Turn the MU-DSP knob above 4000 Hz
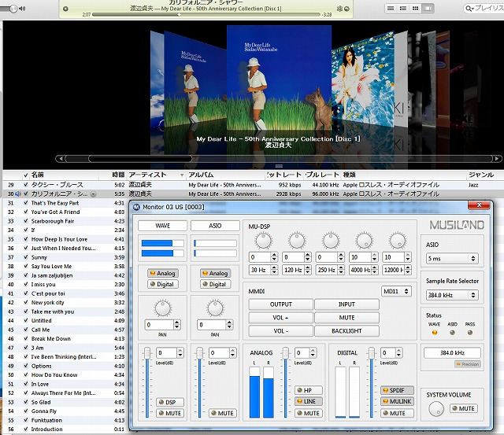 [364, 241]
